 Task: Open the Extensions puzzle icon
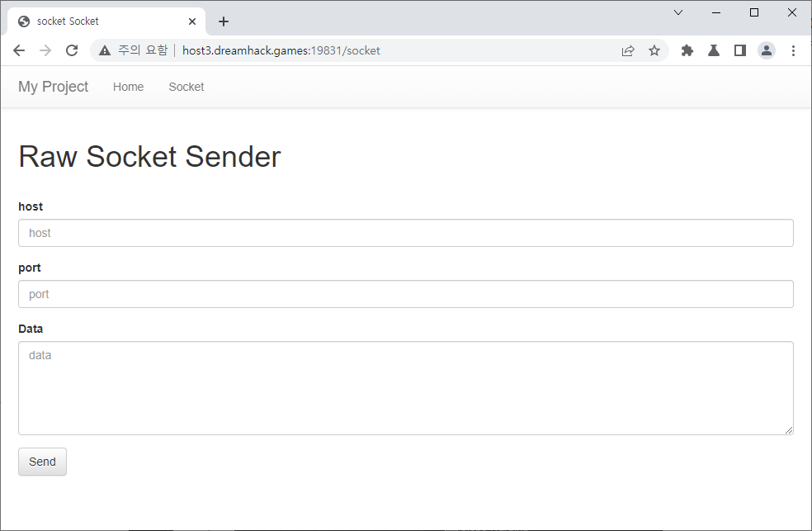point(687,50)
